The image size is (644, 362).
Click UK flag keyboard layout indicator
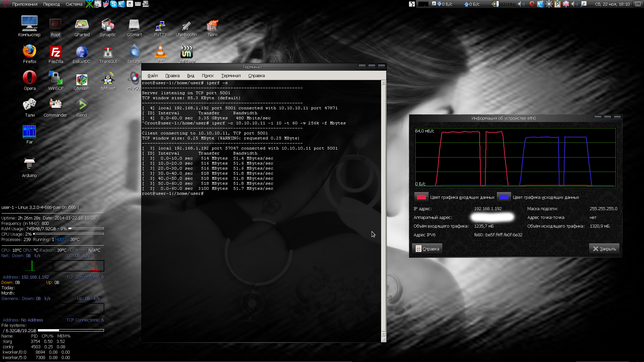point(566,4)
